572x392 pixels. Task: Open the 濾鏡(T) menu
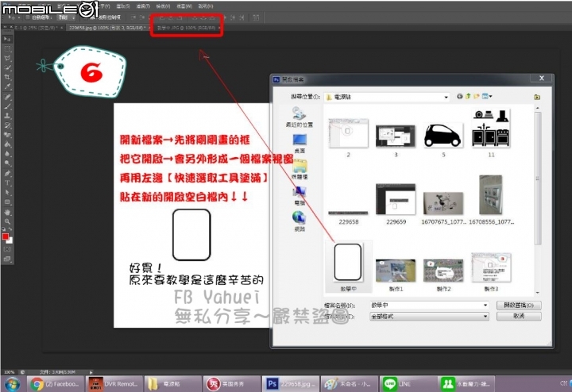[x=143, y=6]
